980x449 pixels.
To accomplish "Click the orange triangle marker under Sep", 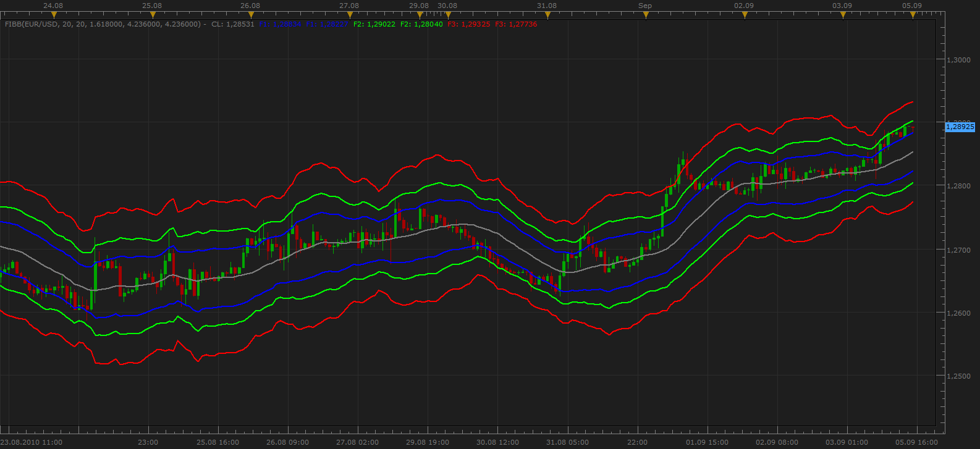I will pos(646,15).
